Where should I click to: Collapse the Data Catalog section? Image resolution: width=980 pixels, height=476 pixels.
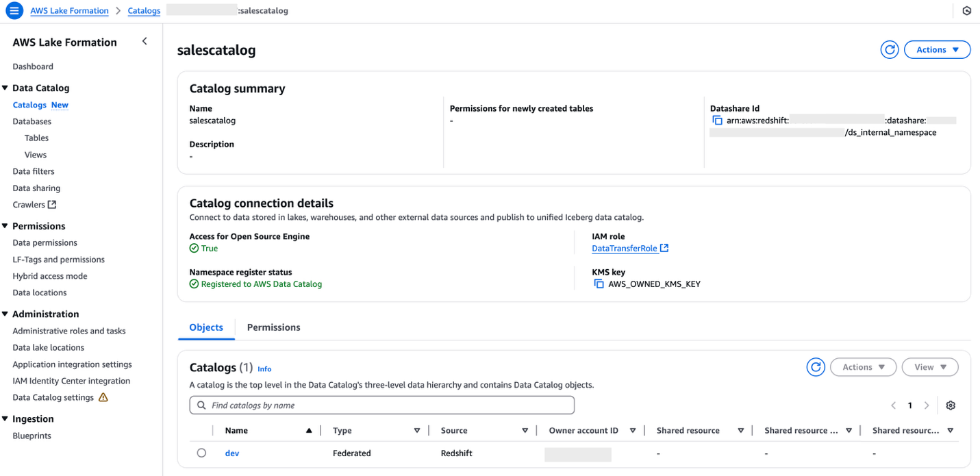(5, 88)
